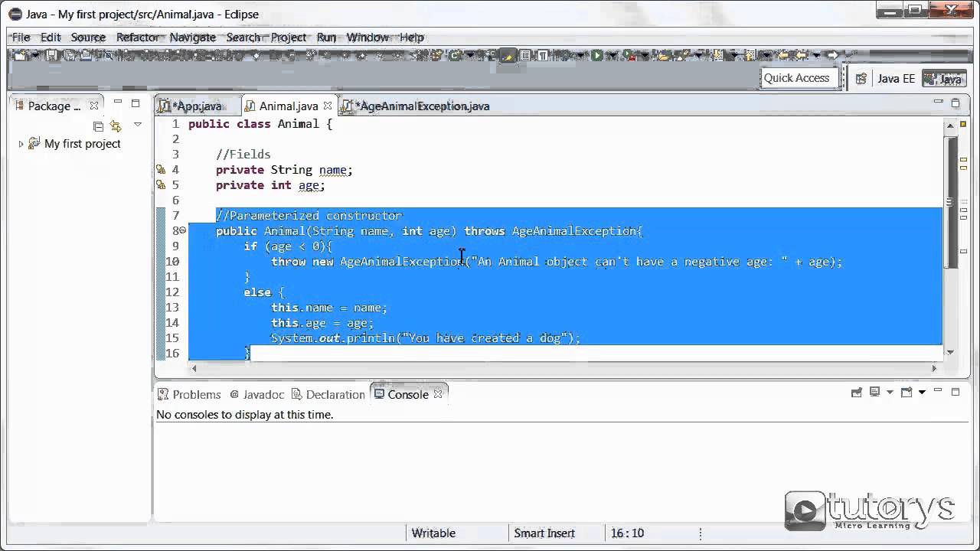Collapse the constructor fold on line 8

[x=183, y=230]
